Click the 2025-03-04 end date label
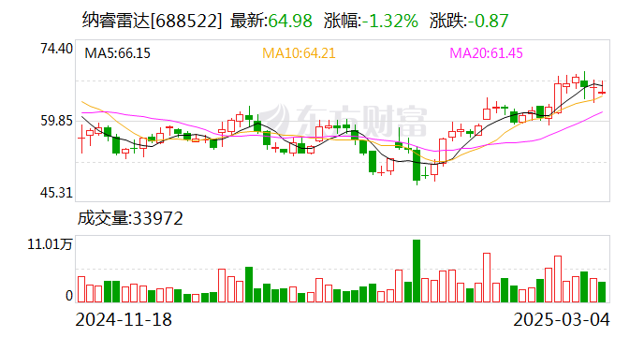This screenshot has width=644, height=337. point(562,319)
